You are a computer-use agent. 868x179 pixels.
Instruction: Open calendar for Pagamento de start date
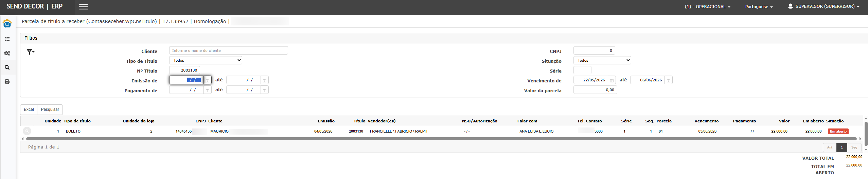click(208, 90)
